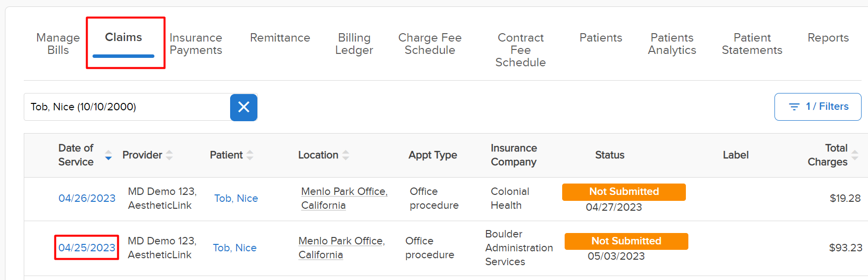
Task: Clear the patient search with the X icon
Action: click(243, 107)
